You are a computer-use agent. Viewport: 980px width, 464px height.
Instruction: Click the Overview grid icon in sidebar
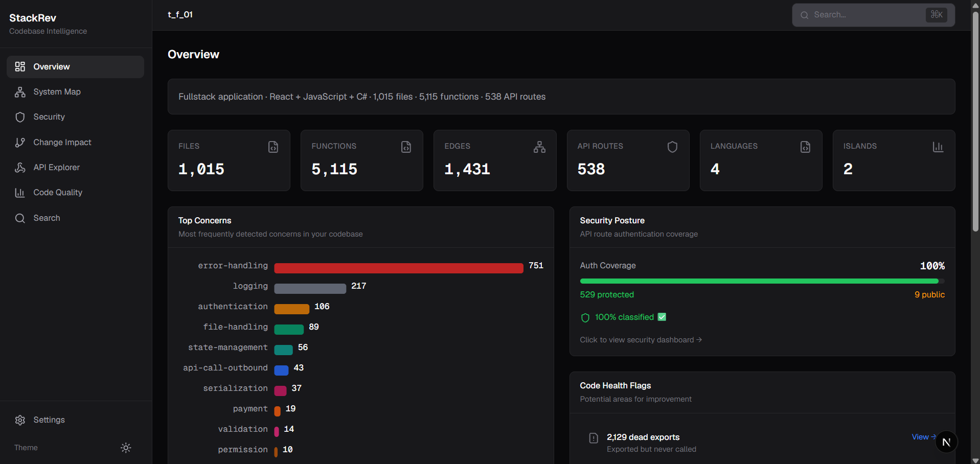pyautogui.click(x=20, y=67)
